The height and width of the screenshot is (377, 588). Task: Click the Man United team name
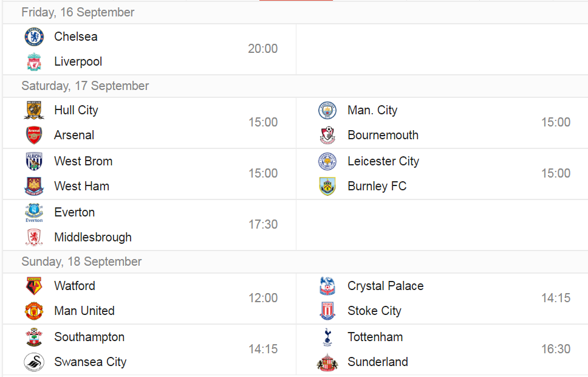tap(84, 311)
